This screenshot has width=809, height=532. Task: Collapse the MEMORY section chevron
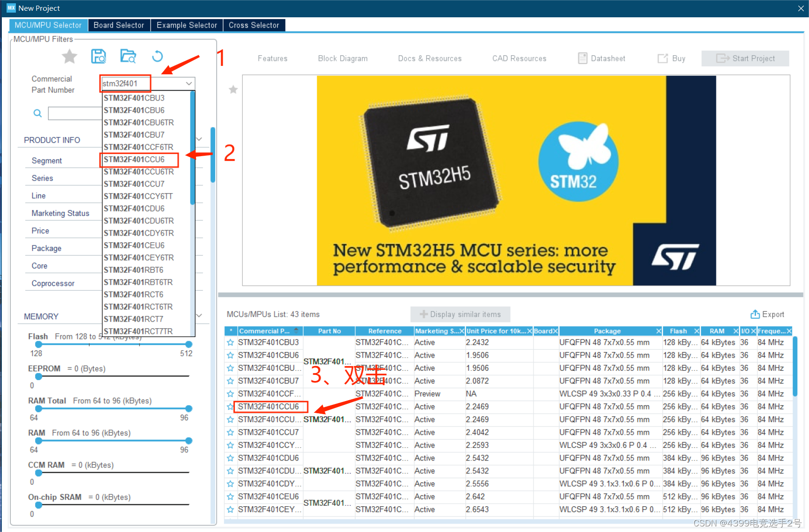199,315
